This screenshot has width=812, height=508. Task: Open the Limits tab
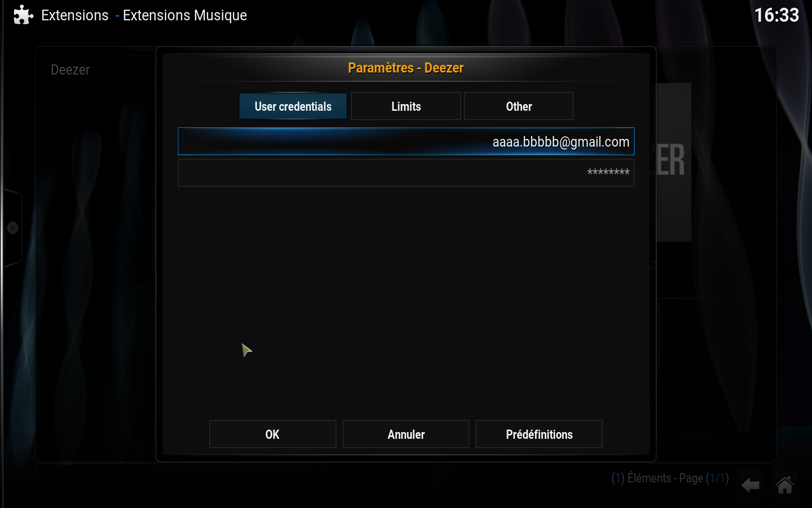coord(406,106)
